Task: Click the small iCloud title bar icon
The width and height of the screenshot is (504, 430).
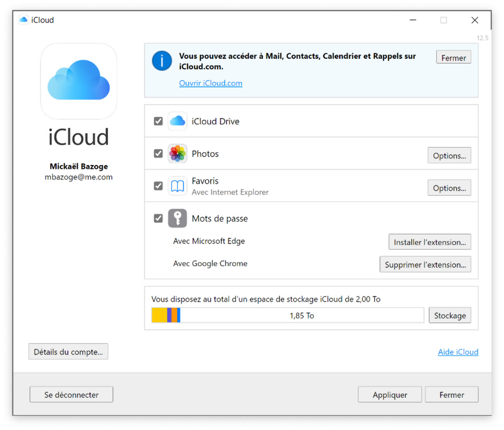Action: click(23, 20)
